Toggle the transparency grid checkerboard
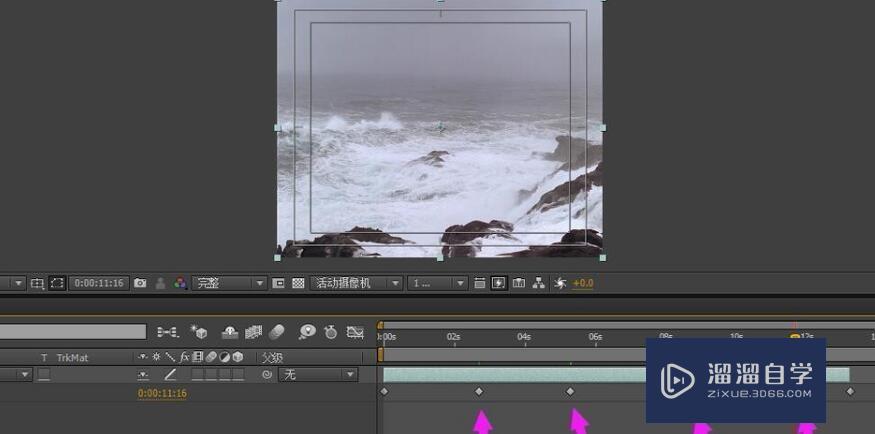 [x=299, y=283]
